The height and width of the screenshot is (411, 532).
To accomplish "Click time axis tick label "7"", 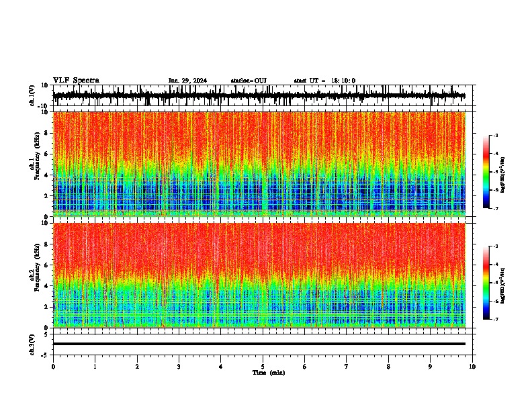I will click(347, 367).
